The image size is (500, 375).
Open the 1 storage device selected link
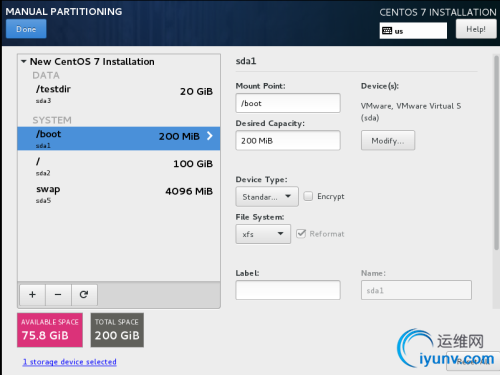pyautogui.click(x=70, y=362)
